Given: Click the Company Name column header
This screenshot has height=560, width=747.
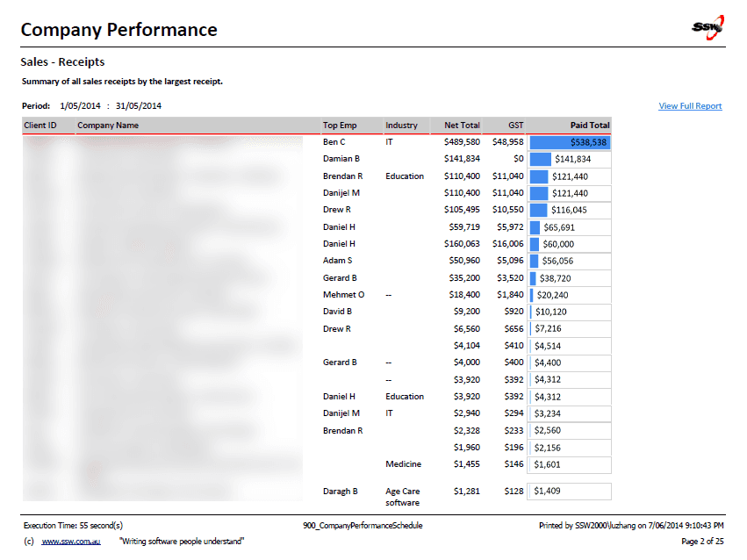Looking at the screenshot, I should [x=108, y=126].
